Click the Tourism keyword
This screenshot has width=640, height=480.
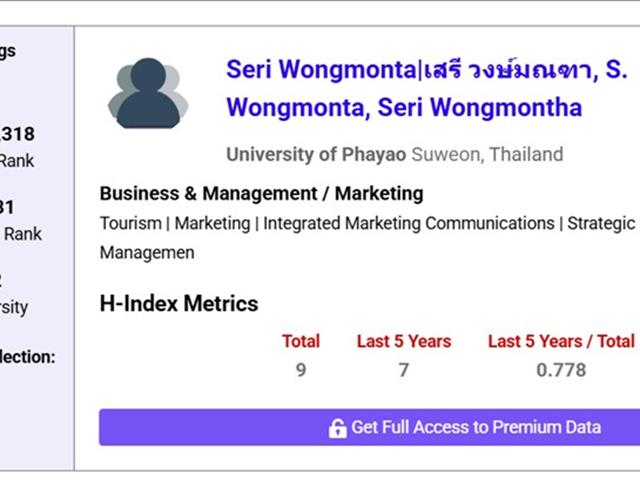131,224
